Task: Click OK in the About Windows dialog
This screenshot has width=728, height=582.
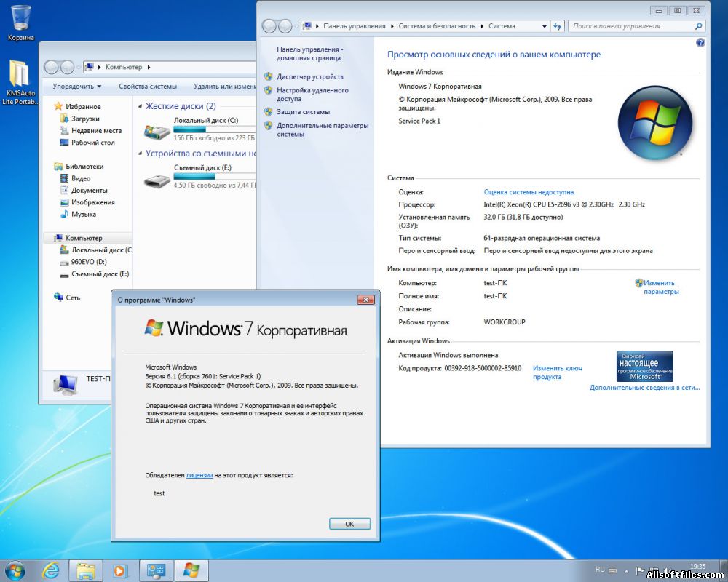Action: 349,524
